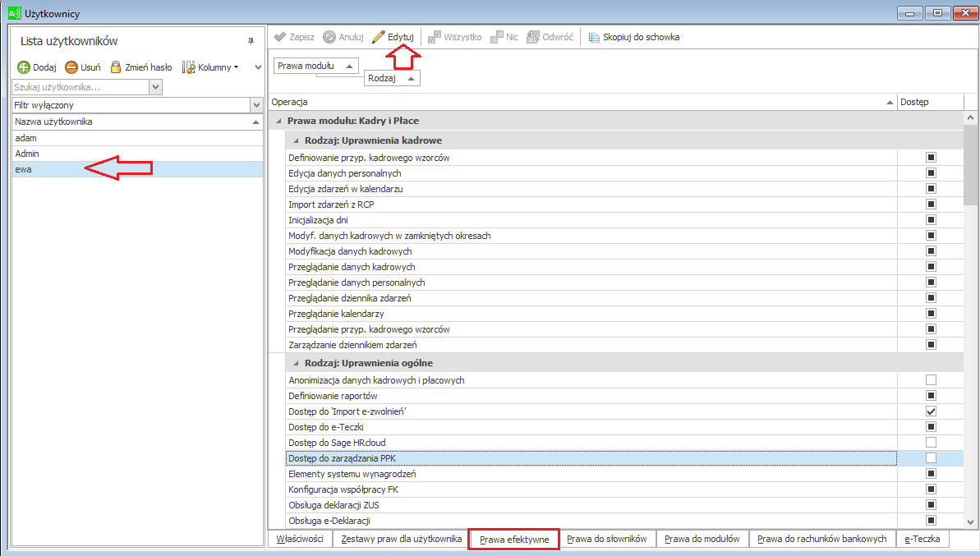The height and width of the screenshot is (556, 980).
Task: Click the Rodzaj grouping chip
Action: (392, 78)
